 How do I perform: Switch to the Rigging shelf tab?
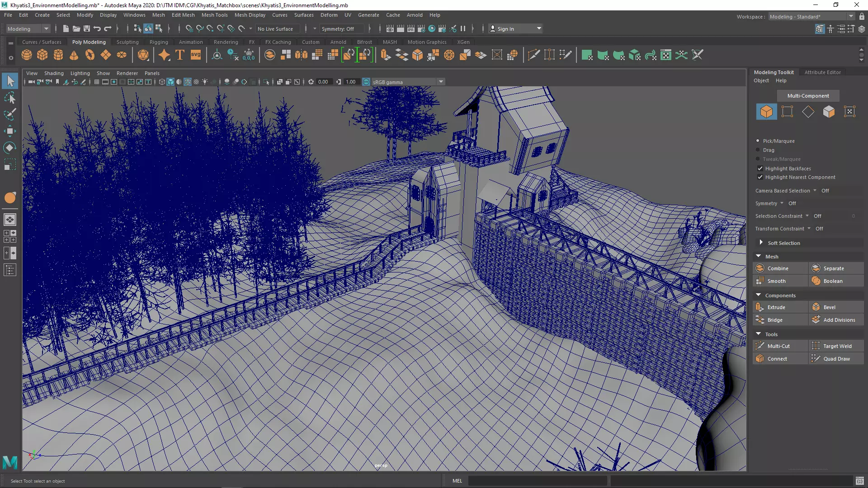(159, 42)
